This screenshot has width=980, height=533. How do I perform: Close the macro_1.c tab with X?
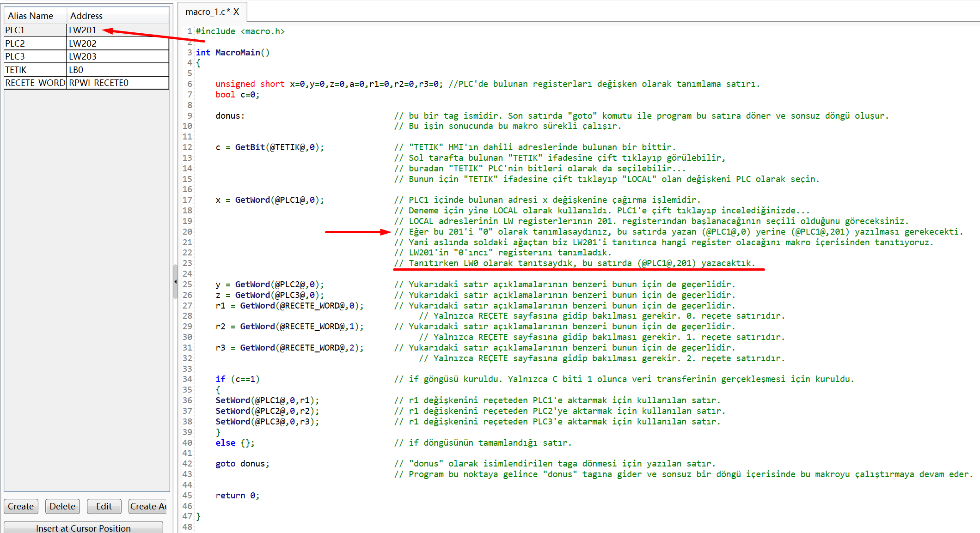236,12
